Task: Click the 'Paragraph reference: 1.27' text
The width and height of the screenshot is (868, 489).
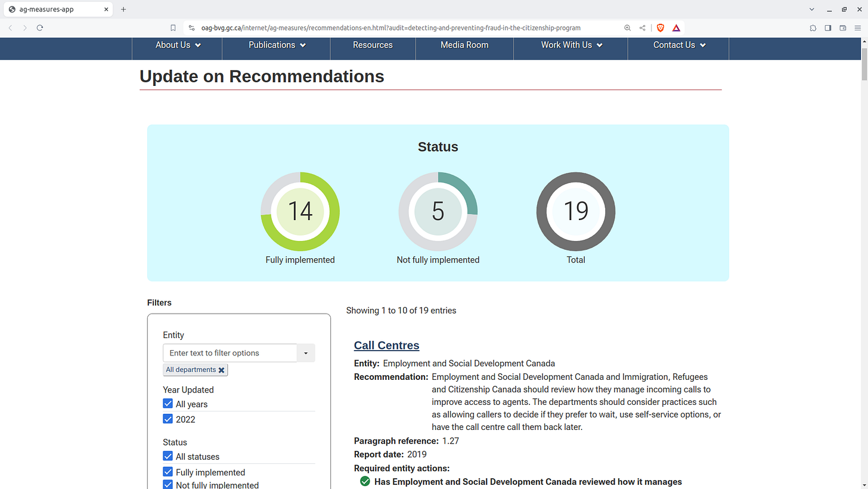Action: click(x=407, y=441)
